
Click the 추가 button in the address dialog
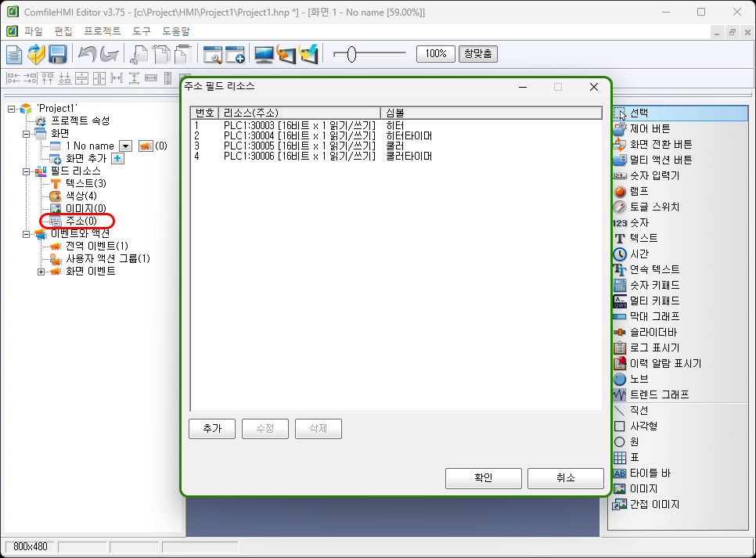(211, 428)
